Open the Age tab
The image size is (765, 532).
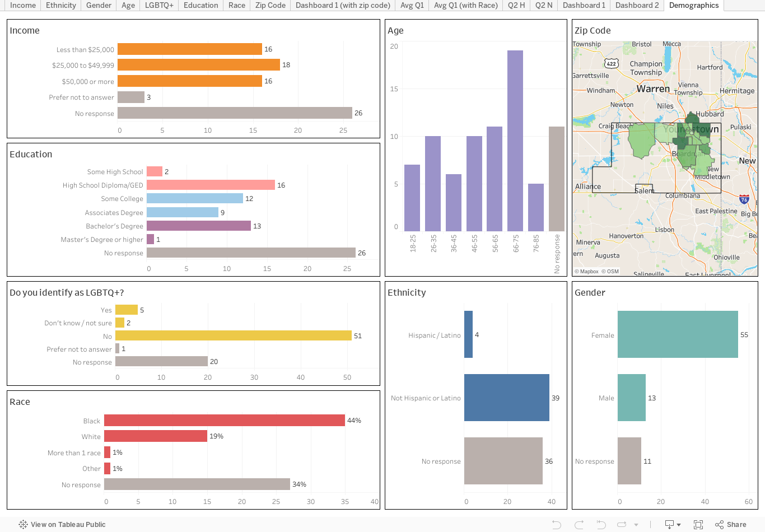(128, 5)
